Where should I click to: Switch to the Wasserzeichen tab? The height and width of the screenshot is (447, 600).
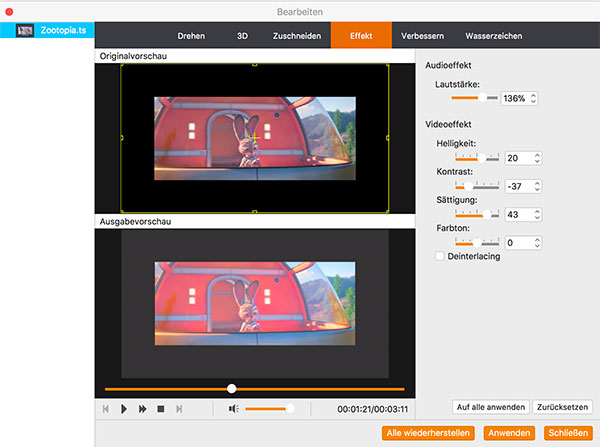(493, 36)
